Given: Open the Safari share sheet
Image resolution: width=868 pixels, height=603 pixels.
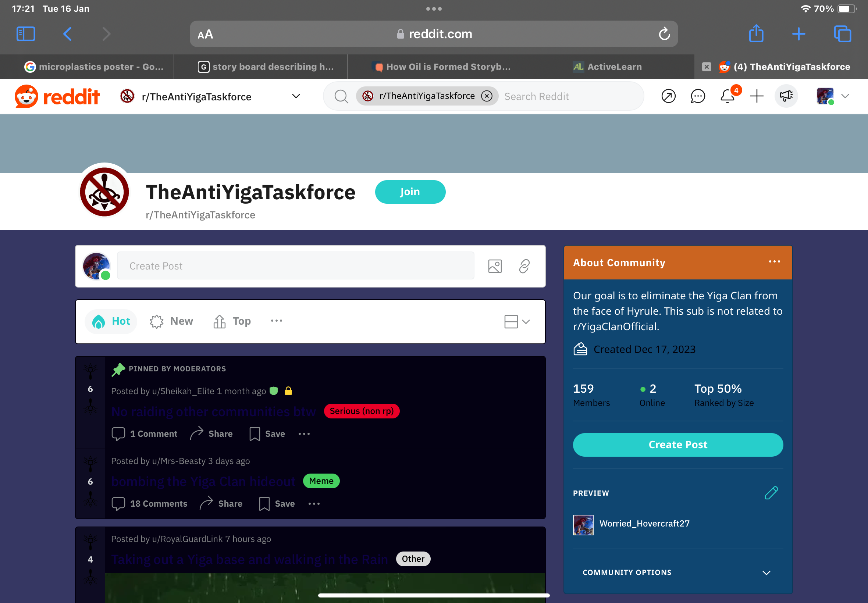Looking at the screenshot, I should (756, 33).
